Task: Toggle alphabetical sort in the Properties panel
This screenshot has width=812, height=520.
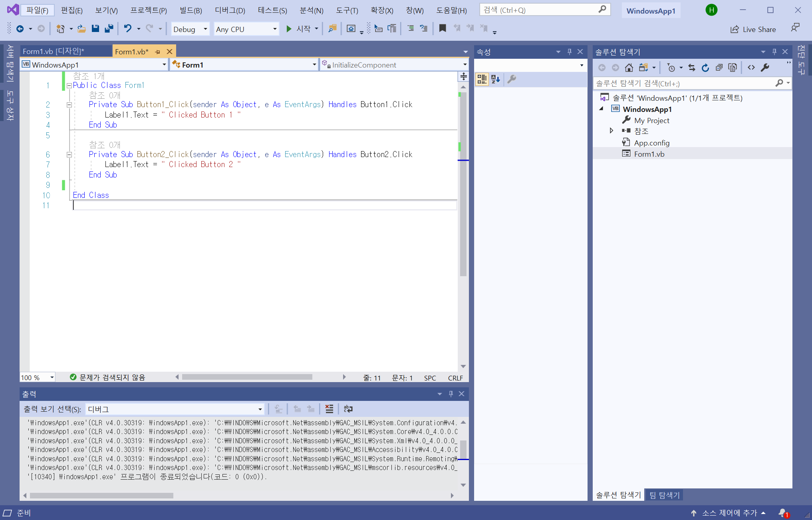Action: pyautogui.click(x=496, y=80)
